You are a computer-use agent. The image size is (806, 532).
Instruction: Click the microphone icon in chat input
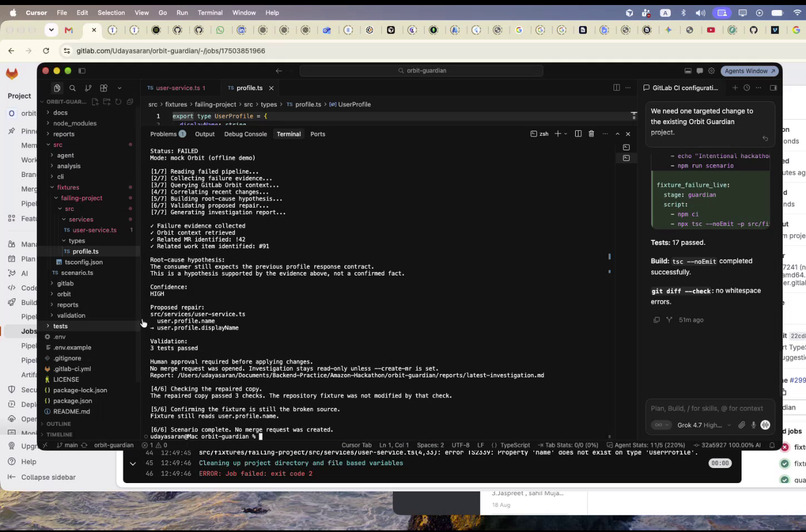pos(753,425)
